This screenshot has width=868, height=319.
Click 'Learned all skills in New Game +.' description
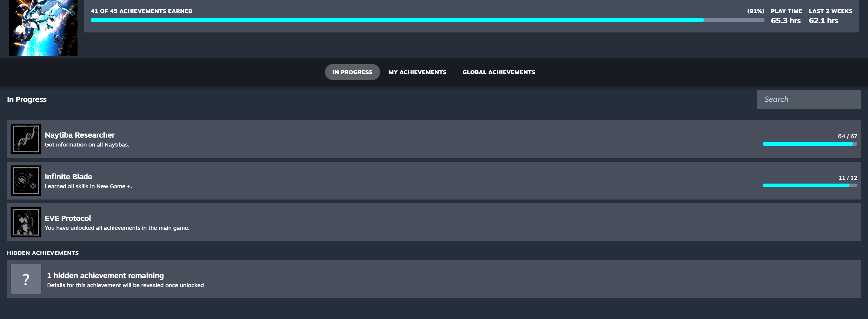88,186
